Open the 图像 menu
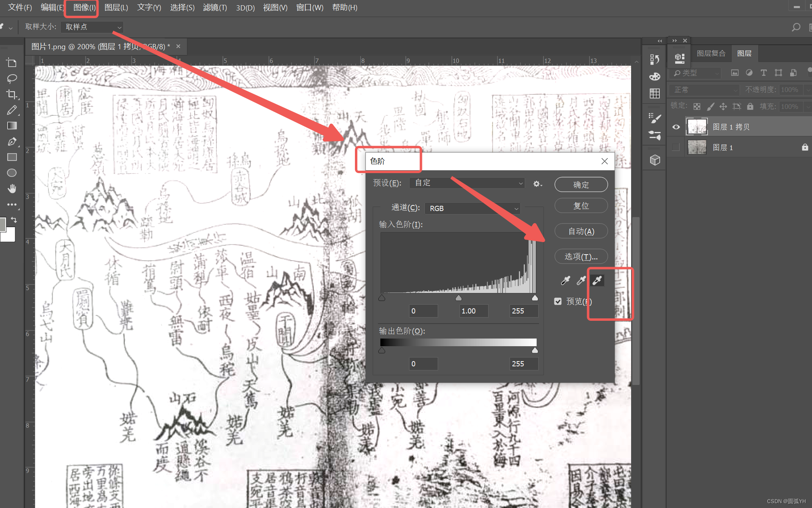Screen dimensions: 812x508 (x=84, y=7)
